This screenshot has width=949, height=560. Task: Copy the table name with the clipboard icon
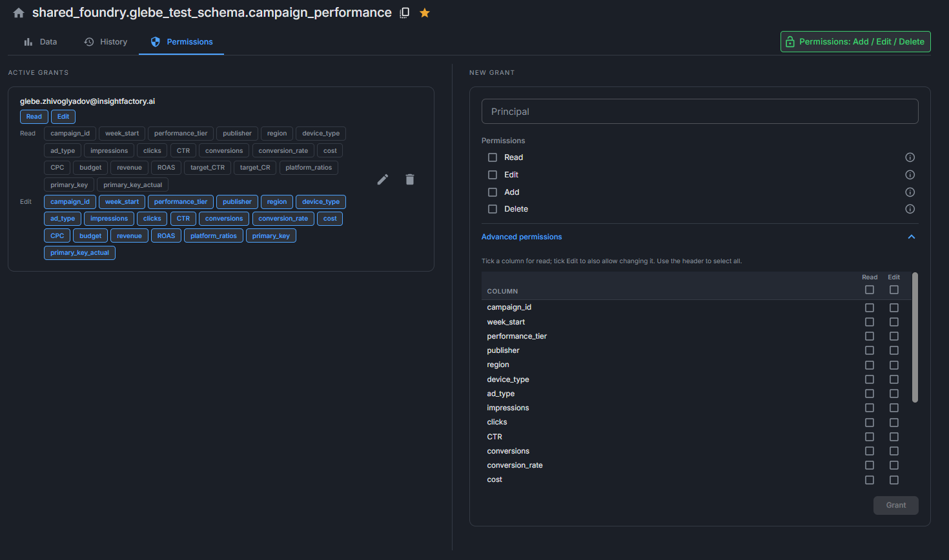pos(405,13)
